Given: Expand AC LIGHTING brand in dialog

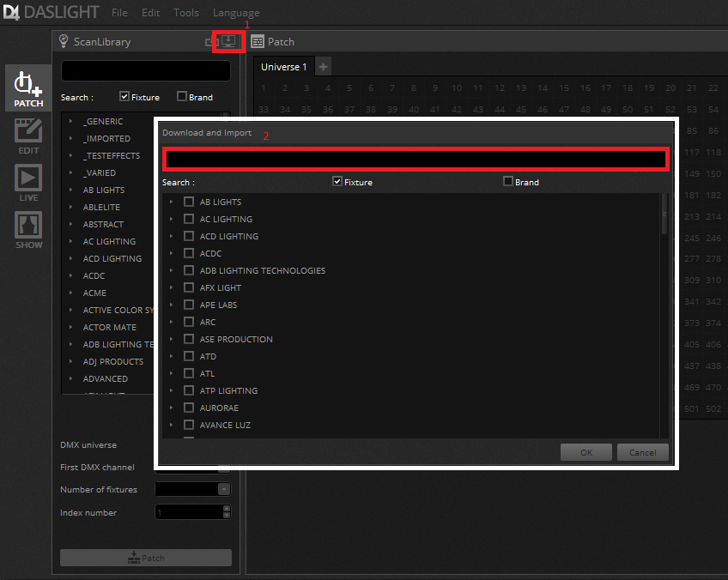Looking at the screenshot, I should (x=172, y=219).
